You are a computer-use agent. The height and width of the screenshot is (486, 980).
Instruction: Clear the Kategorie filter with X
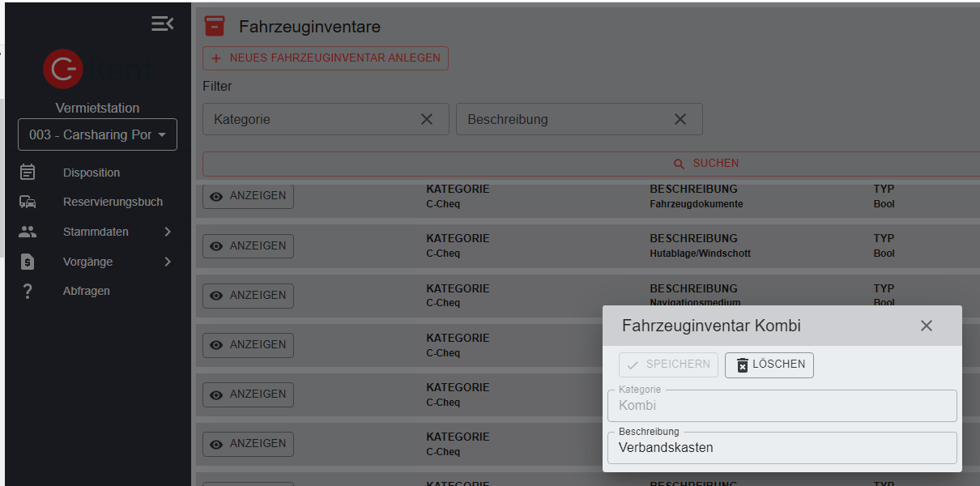[427, 119]
